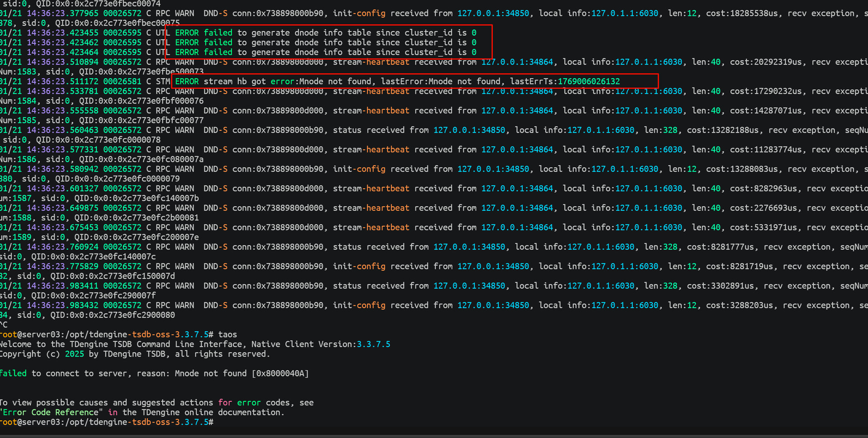The width and height of the screenshot is (868, 438).
Task: Click the STM tag before stream hb error
Action: click(163, 81)
